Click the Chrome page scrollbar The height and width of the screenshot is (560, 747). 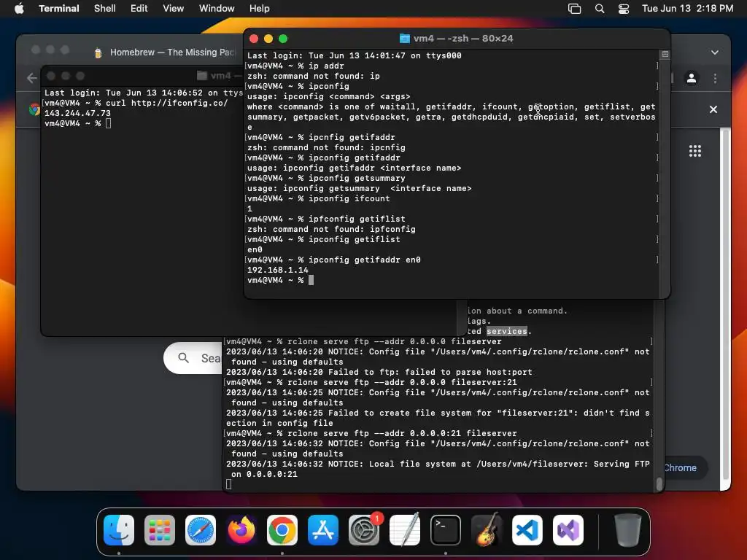[725, 305]
